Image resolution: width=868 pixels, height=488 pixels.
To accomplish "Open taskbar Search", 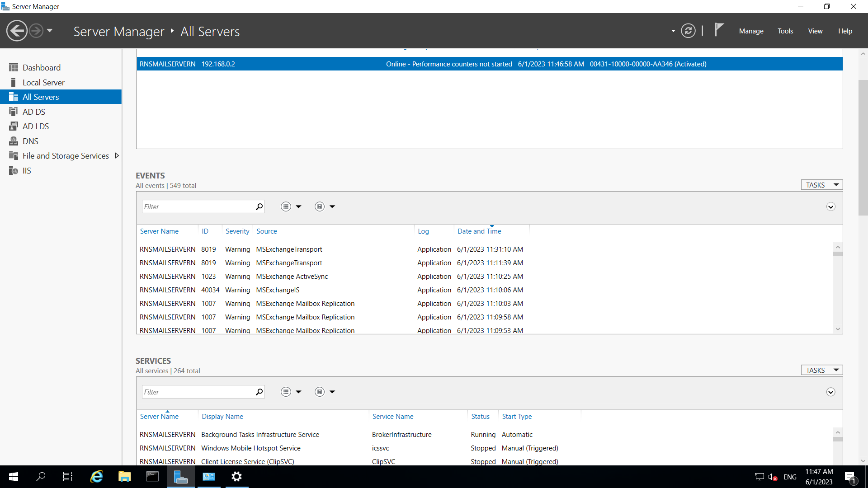I will tap(41, 476).
